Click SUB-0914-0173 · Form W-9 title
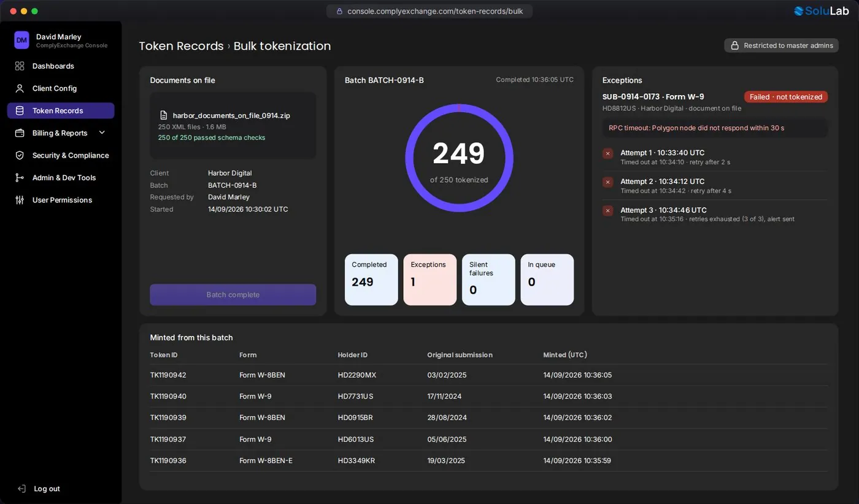This screenshot has height=504, width=859. [x=653, y=97]
